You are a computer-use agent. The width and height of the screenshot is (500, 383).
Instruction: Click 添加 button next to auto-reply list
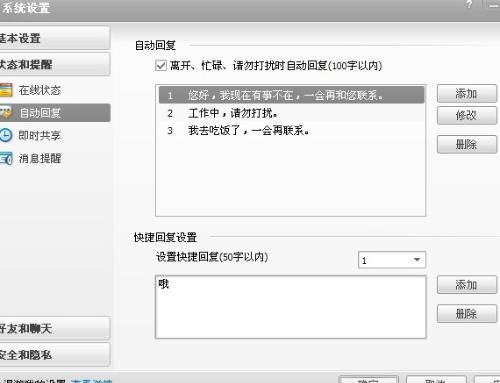tap(467, 94)
